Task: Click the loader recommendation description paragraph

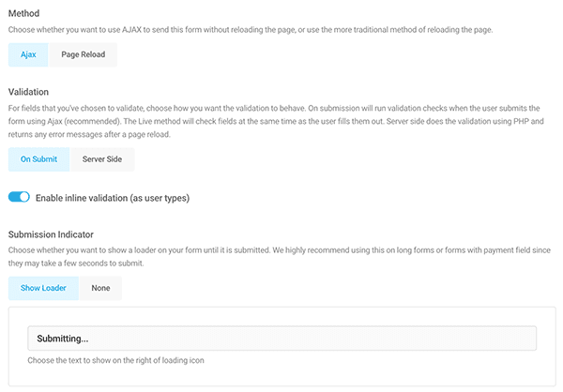Action: coord(280,257)
